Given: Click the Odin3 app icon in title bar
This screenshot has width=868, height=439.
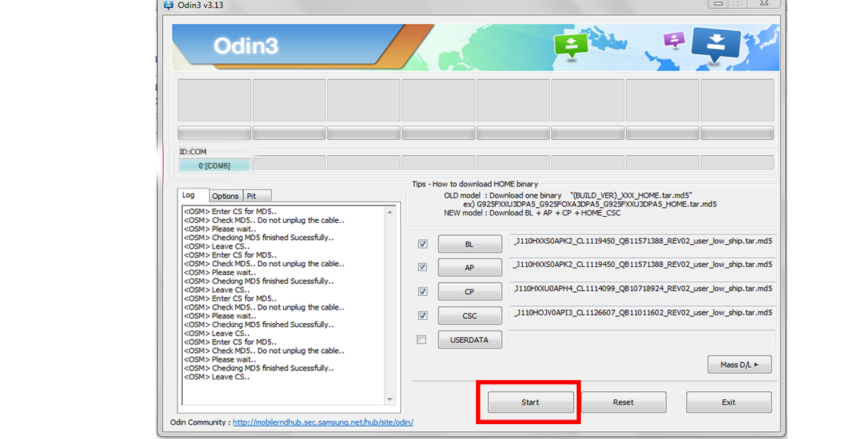Looking at the screenshot, I should (x=168, y=5).
